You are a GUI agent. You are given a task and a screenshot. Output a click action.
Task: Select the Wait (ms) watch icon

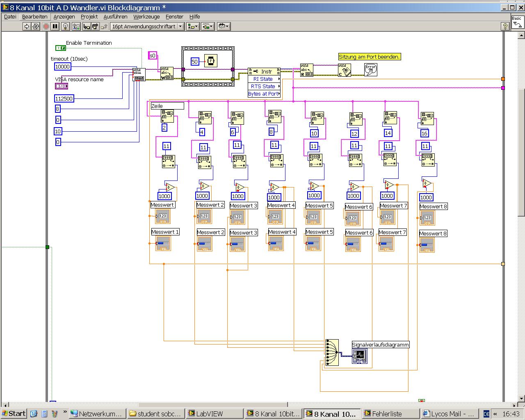click(210, 61)
